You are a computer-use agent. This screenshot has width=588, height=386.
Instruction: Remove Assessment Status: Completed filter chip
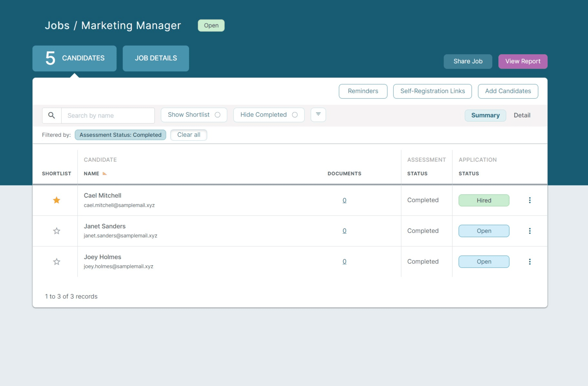(120, 135)
